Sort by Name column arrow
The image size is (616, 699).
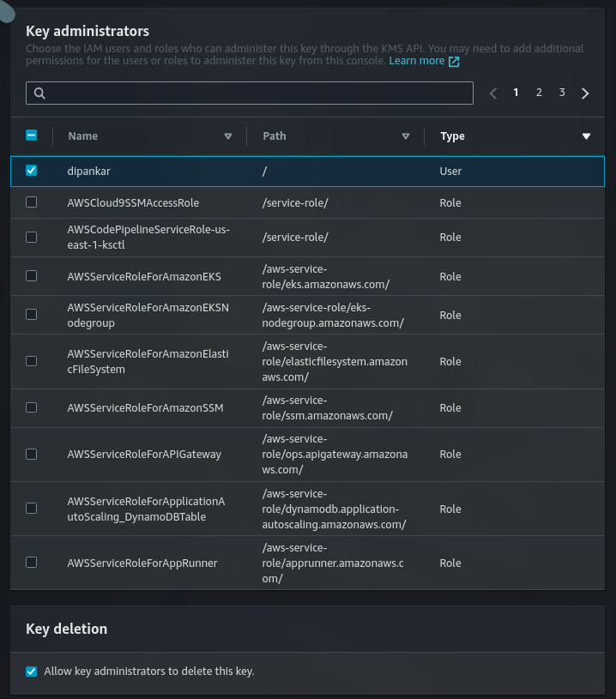[228, 136]
